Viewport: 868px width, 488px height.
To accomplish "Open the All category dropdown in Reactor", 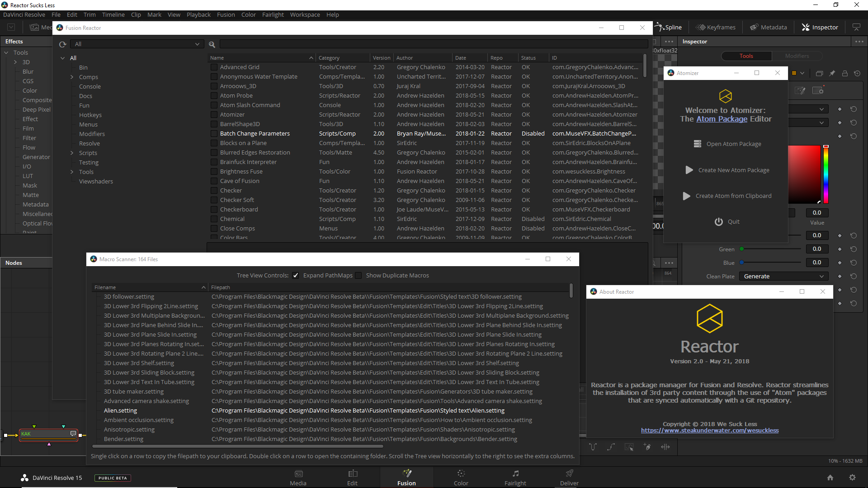I will (x=137, y=44).
